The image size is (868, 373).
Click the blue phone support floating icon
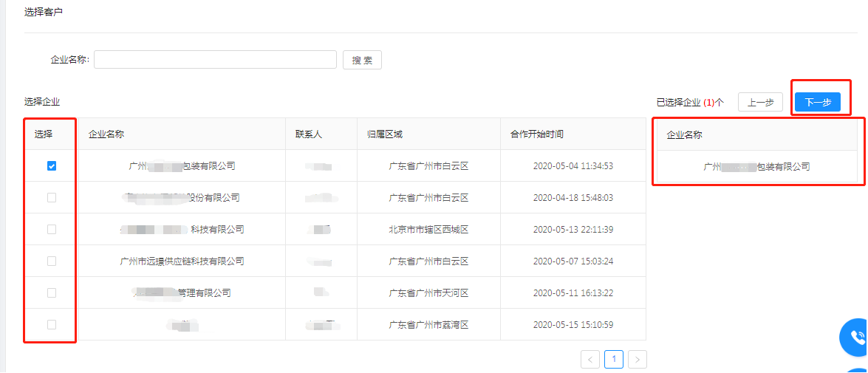pyautogui.click(x=856, y=338)
